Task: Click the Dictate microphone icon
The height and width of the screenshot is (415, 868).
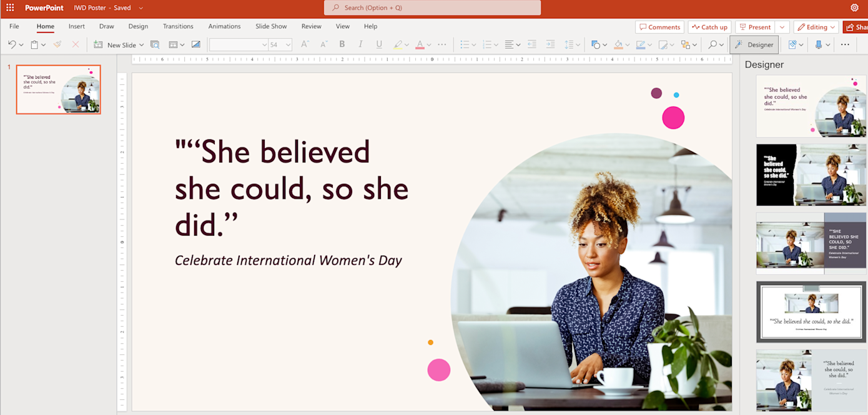Action: (818, 44)
